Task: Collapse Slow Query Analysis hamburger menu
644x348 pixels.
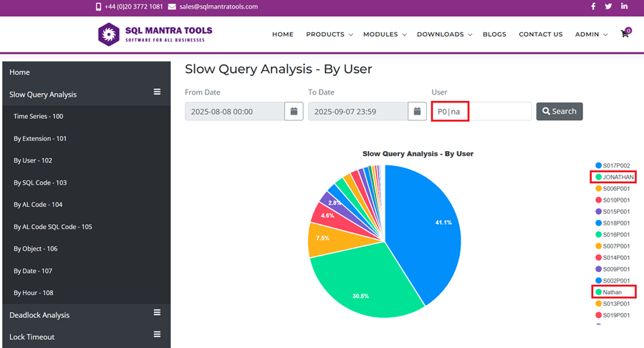Action: pyautogui.click(x=157, y=92)
